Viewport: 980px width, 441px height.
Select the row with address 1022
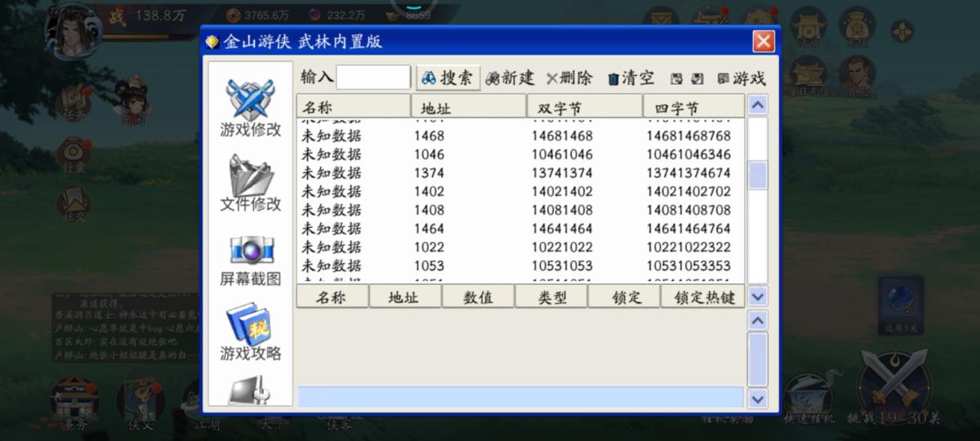521,247
